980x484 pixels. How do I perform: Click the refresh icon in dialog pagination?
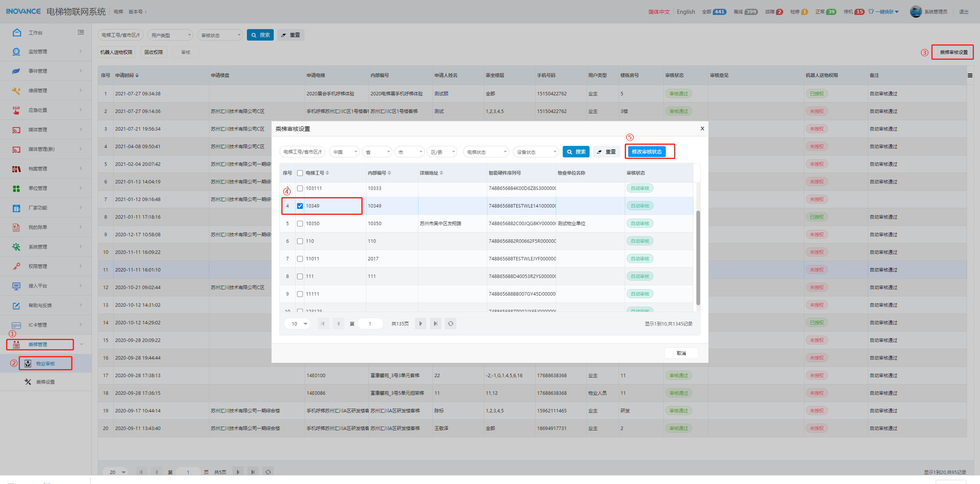[x=451, y=324]
